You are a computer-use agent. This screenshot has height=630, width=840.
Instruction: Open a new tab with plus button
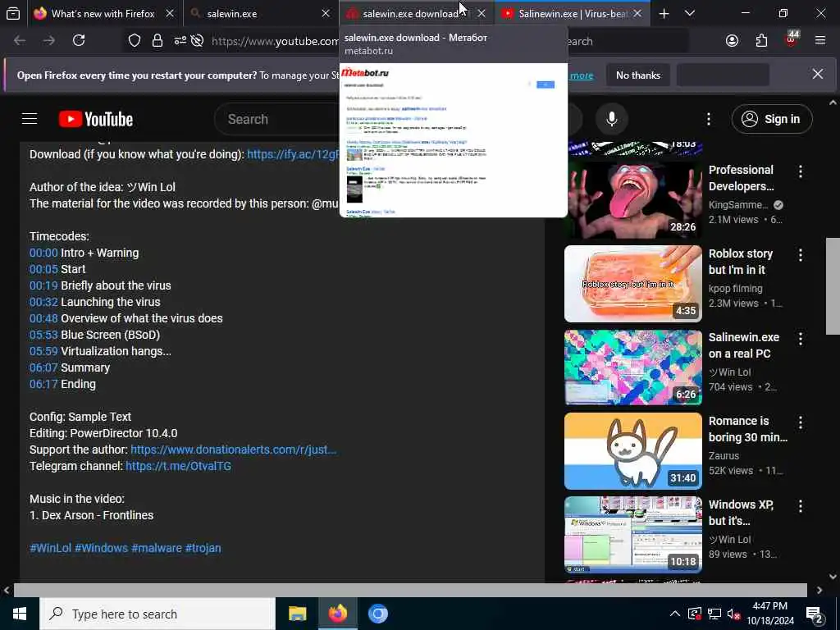click(x=664, y=13)
